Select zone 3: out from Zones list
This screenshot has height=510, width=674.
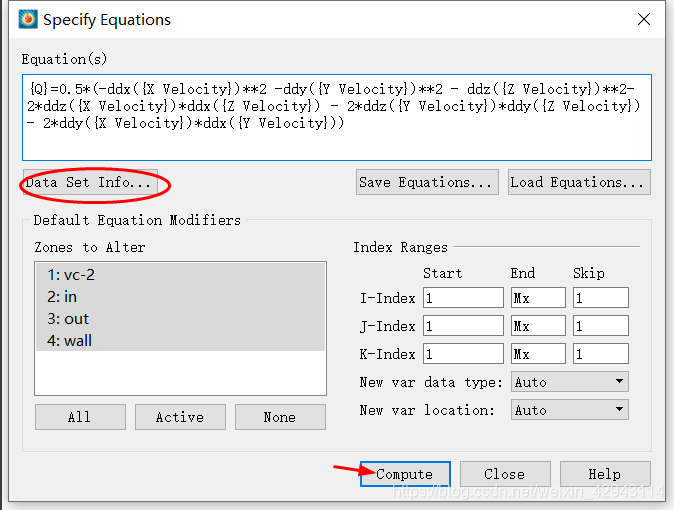(181, 318)
